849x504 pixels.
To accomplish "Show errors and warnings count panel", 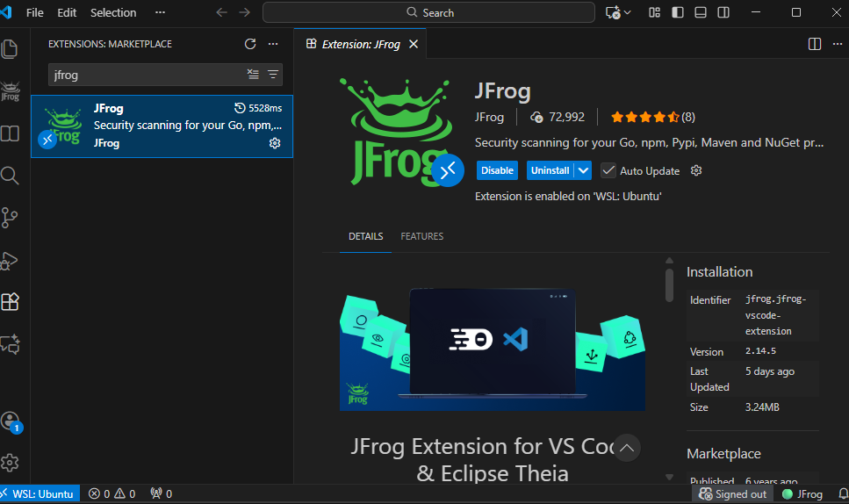I will [x=112, y=493].
